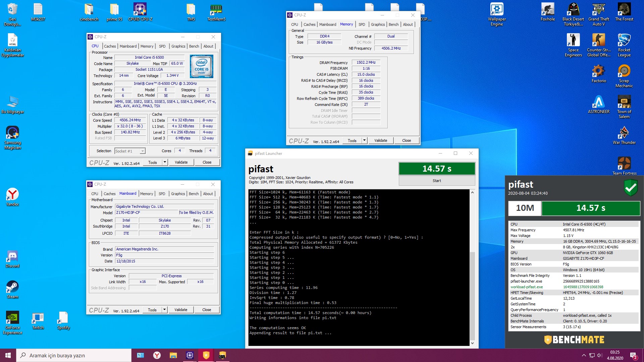Open Town of Salem icon

624,107
